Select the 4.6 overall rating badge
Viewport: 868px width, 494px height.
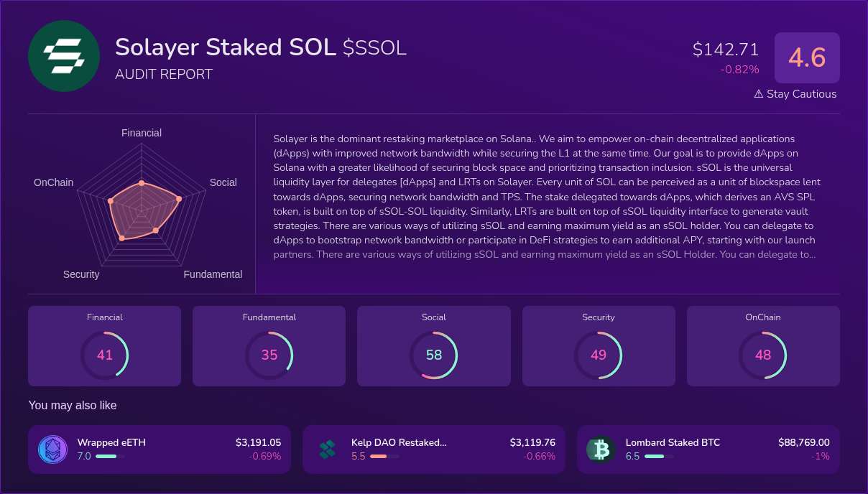[x=807, y=57]
